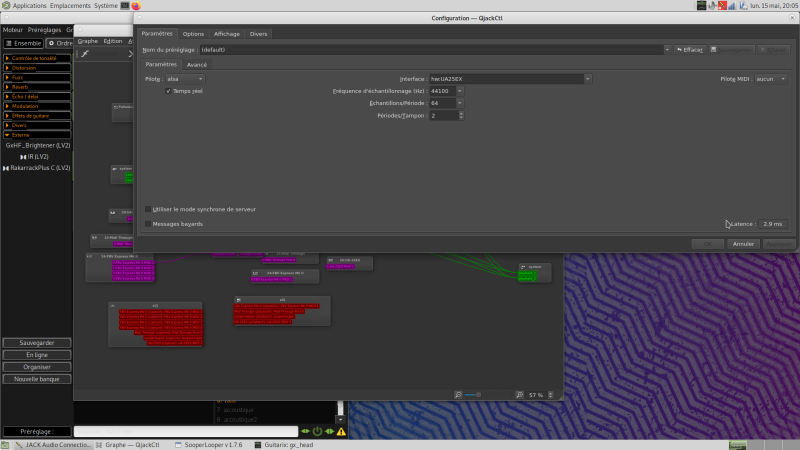Click the En ligne button
800x450 pixels.
[37, 355]
